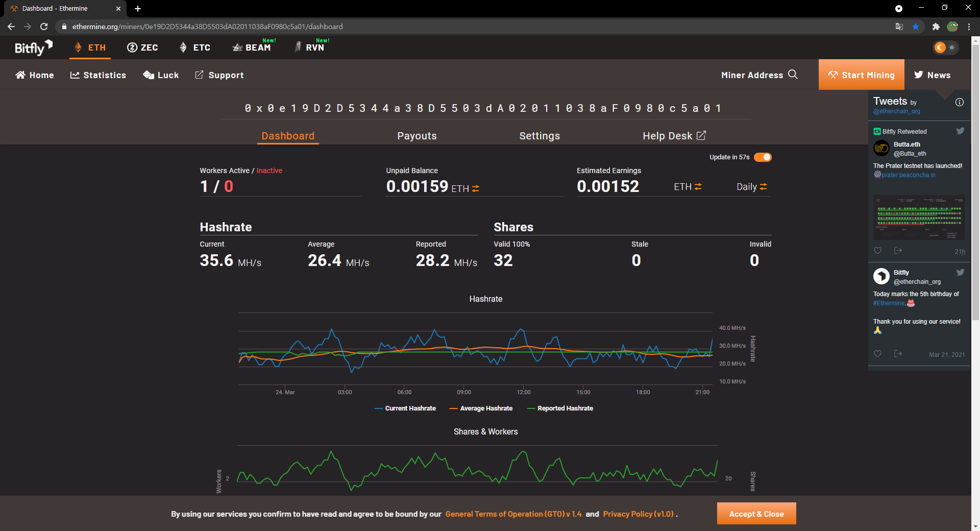Go to the Home page
This screenshot has height=531, width=980.
click(35, 75)
